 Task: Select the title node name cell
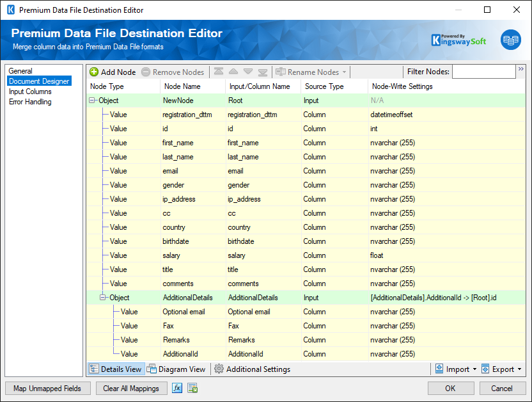point(192,269)
